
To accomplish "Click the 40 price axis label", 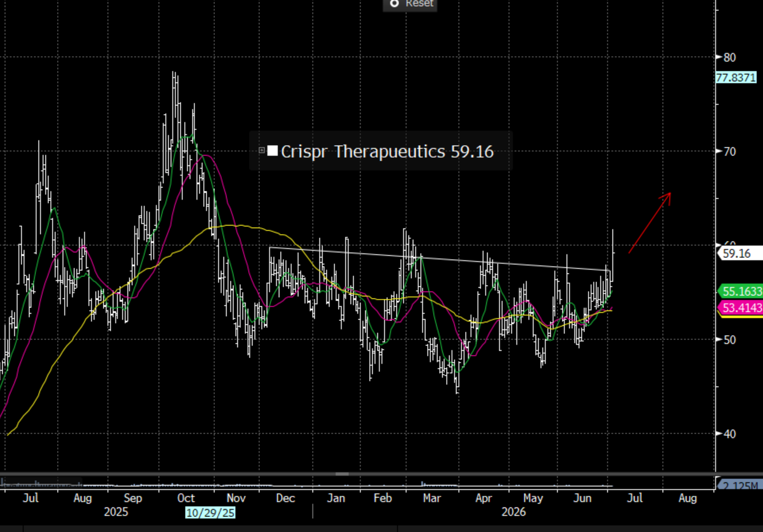I will coord(730,434).
